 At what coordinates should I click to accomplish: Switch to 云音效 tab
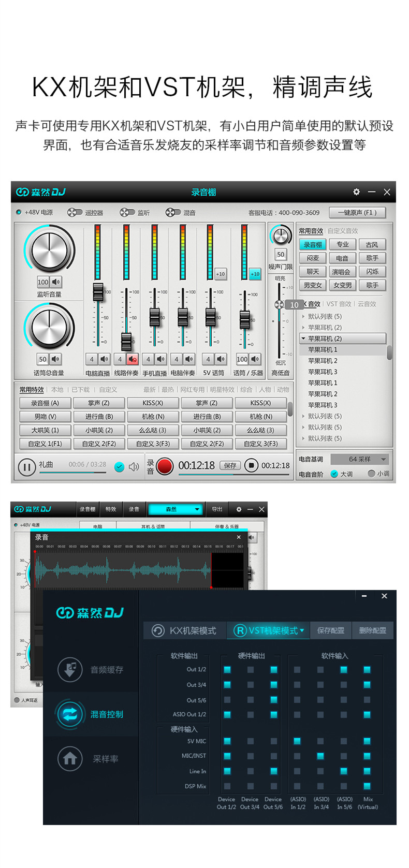(x=367, y=304)
